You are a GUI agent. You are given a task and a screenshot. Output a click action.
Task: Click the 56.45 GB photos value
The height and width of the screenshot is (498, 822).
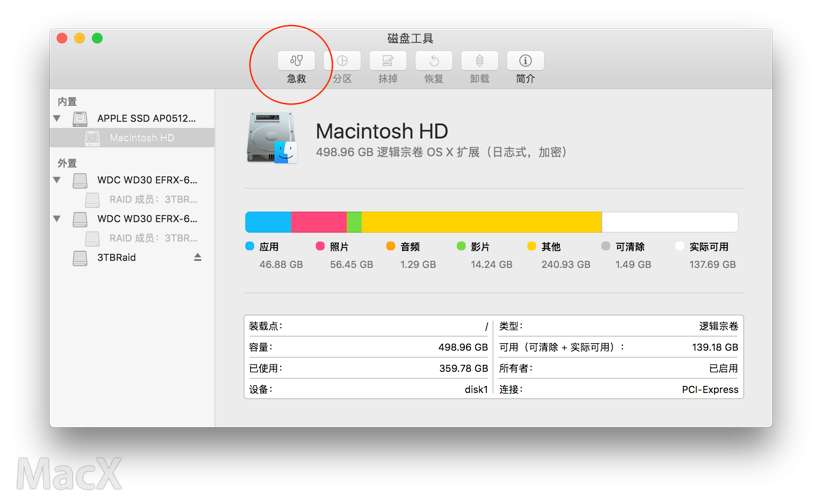pos(352,265)
